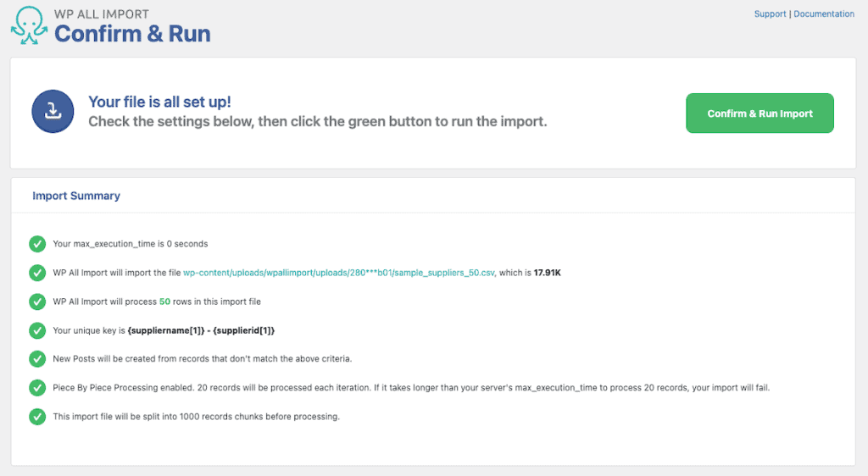Click the green 50 rows count
868x476 pixels.
click(x=165, y=302)
